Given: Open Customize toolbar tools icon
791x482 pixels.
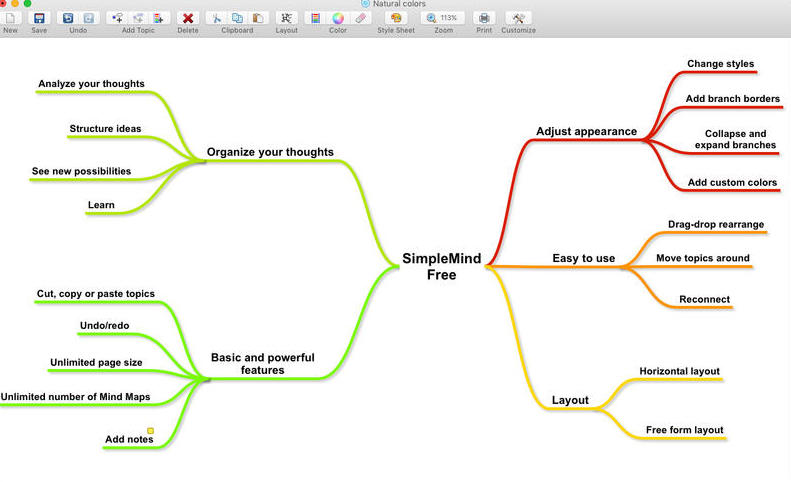Looking at the screenshot, I should [x=518, y=18].
